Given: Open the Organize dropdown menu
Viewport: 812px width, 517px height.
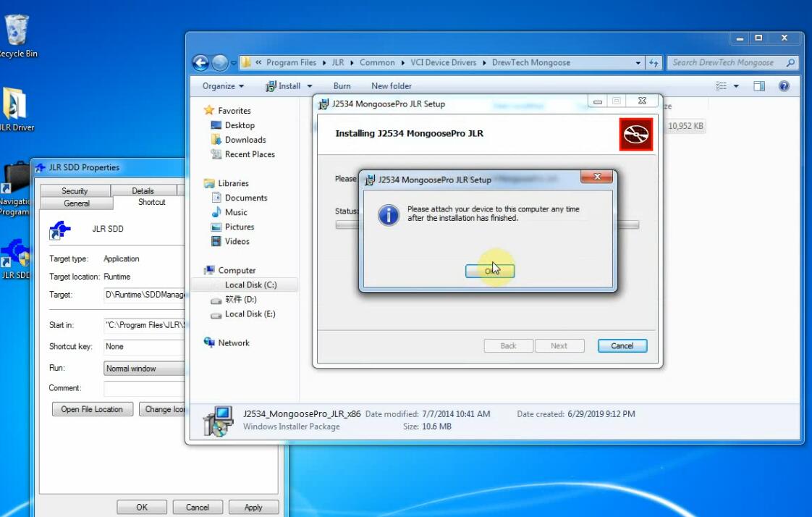Looking at the screenshot, I should click(x=223, y=86).
